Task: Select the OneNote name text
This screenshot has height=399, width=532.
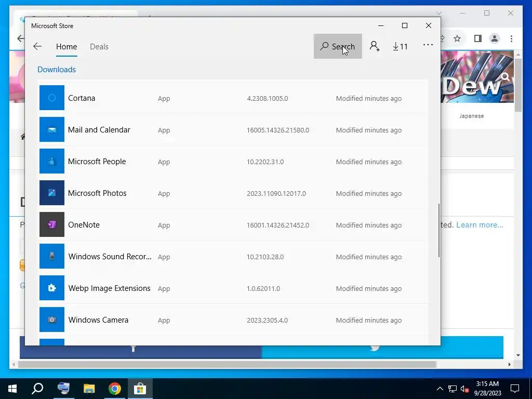Action: (x=84, y=224)
